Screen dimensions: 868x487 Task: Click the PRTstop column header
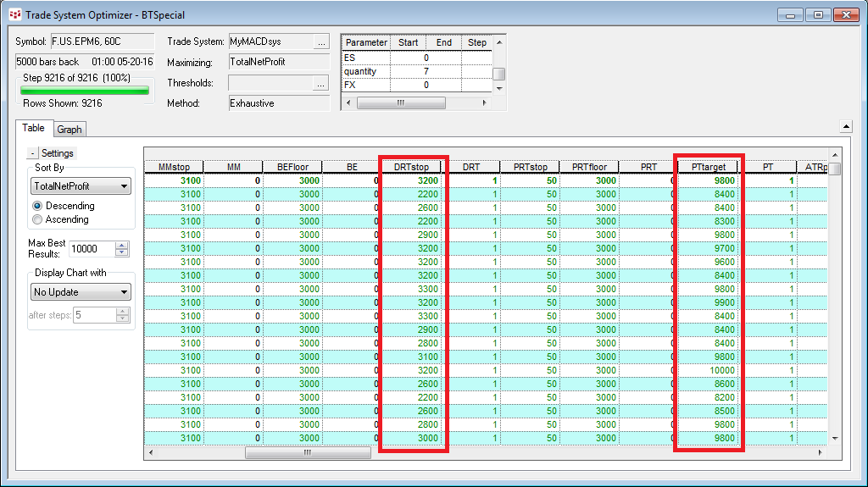coord(531,167)
